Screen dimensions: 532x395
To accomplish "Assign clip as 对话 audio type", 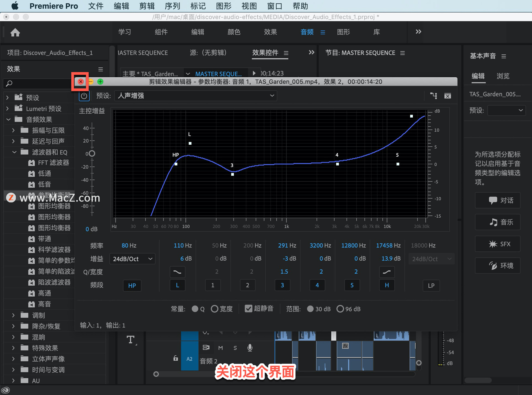I will pyautogui.click(x=498, y=200).
